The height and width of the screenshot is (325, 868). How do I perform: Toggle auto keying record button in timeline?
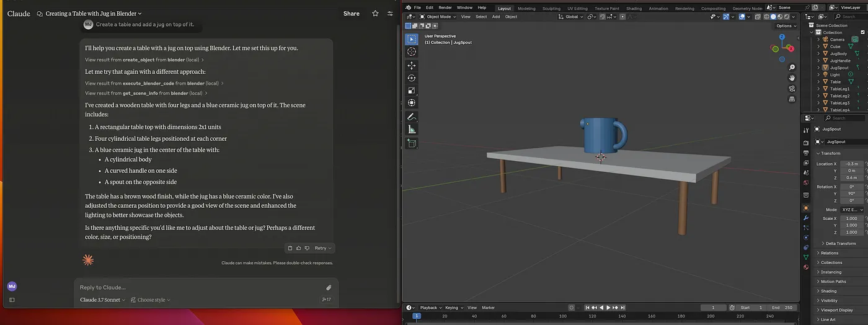[x=572, y=308]
